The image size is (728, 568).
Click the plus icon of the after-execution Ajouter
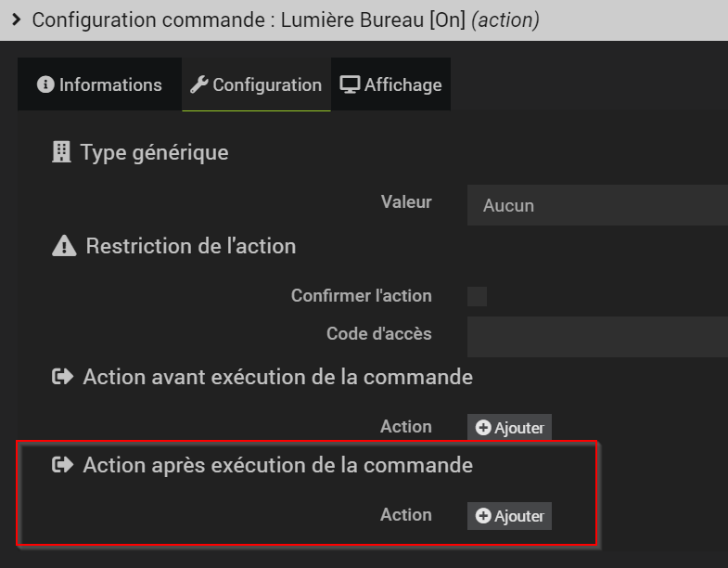pyautogui.click(x=483, y=516)
